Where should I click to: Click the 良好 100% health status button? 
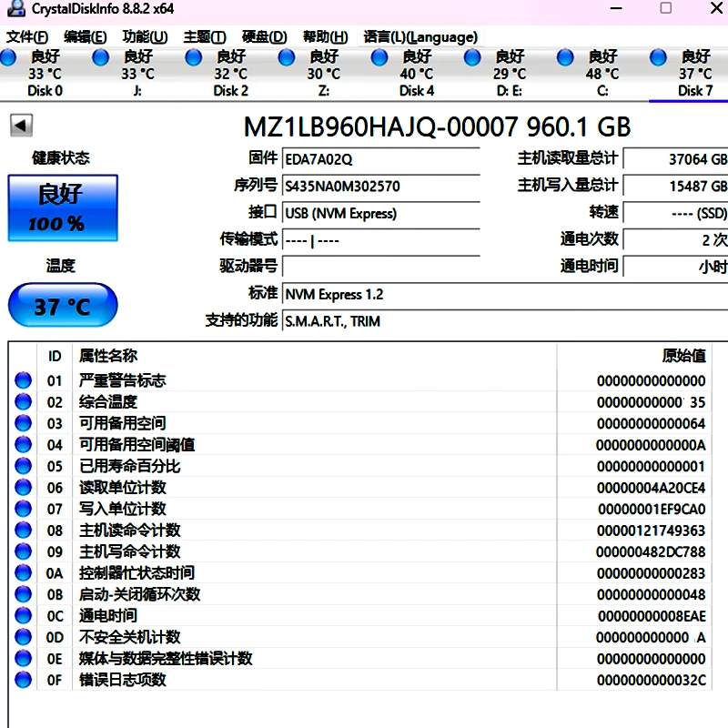click(63, 208)
